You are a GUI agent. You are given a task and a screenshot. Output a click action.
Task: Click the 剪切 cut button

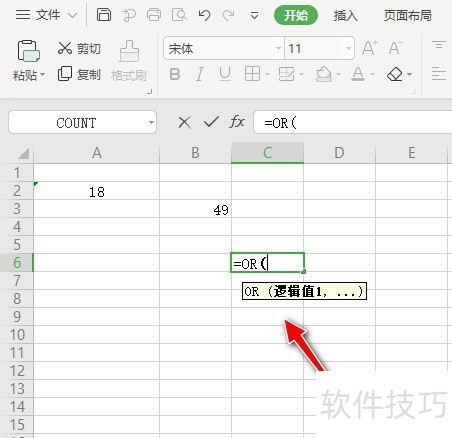click(79, 49)
